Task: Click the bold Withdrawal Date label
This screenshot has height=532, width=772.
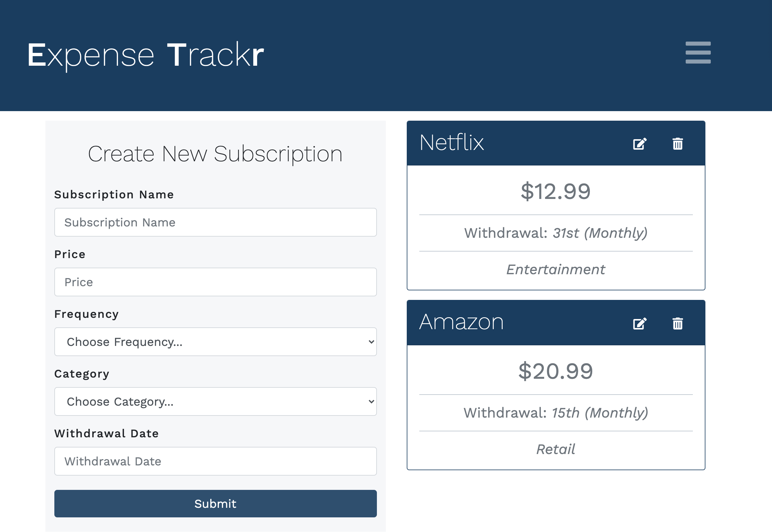Action: point(107,433)
